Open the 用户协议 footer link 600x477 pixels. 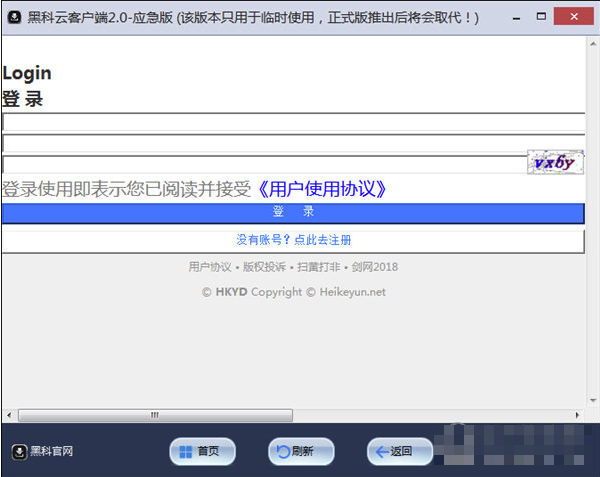click(209, 267)
